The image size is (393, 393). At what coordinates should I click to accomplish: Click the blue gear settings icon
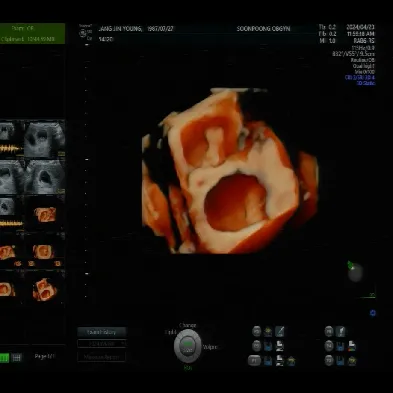tap(373, 313)
